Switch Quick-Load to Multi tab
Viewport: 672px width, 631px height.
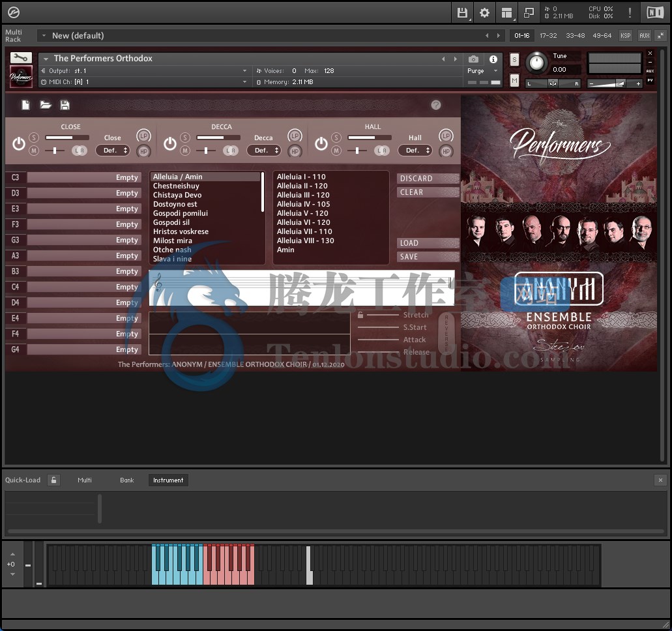(85, 480)
